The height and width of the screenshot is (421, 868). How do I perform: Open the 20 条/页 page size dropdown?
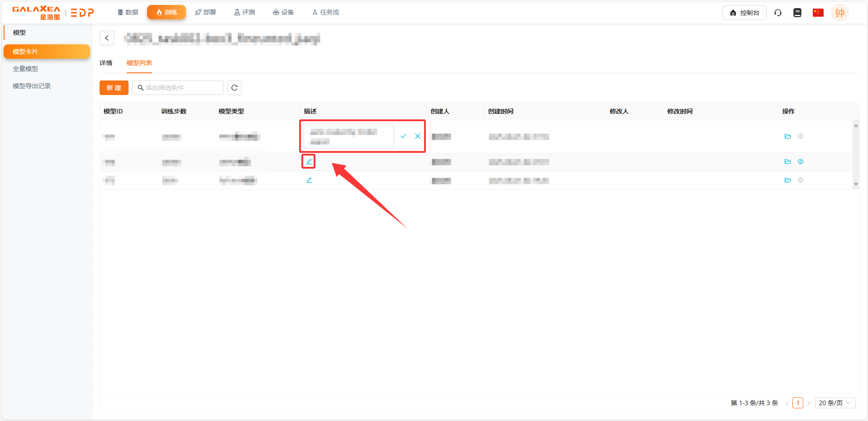[835, 403]
